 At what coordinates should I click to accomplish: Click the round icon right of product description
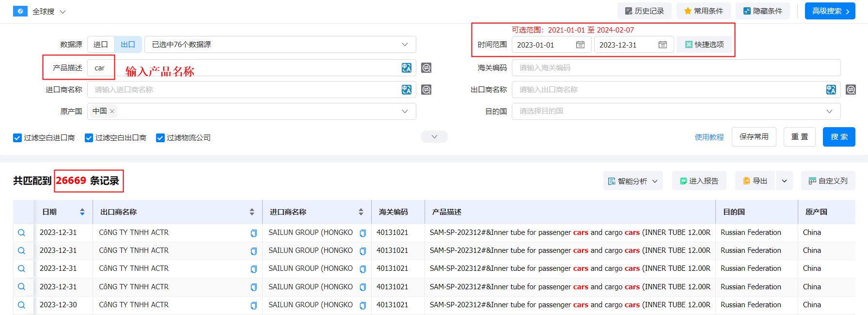[426, 68]
